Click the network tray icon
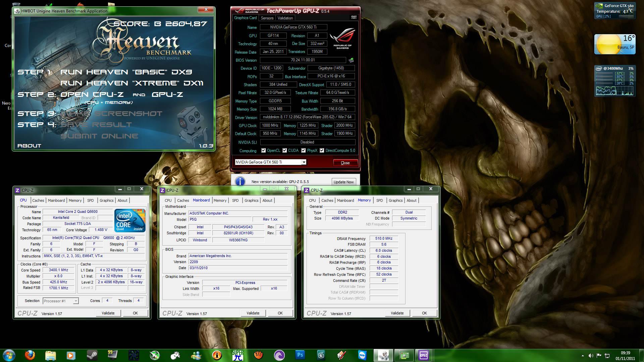 pos(607,356)
